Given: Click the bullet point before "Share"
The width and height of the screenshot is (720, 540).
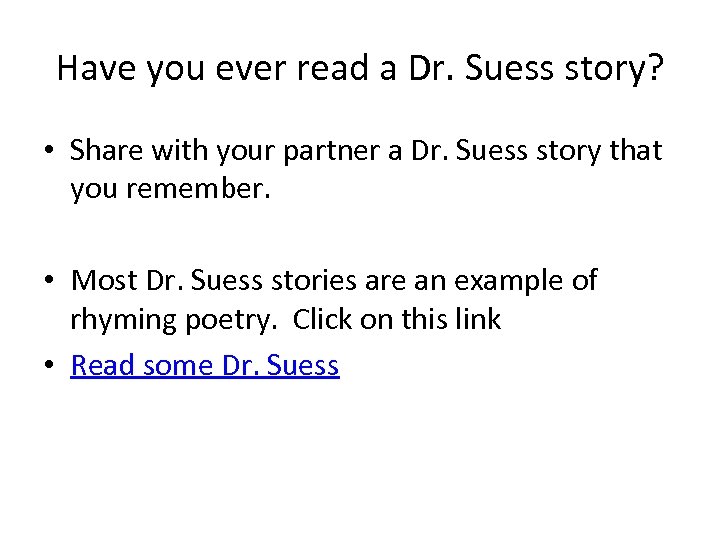Looking at the screenshot, I should pos(48,152).
